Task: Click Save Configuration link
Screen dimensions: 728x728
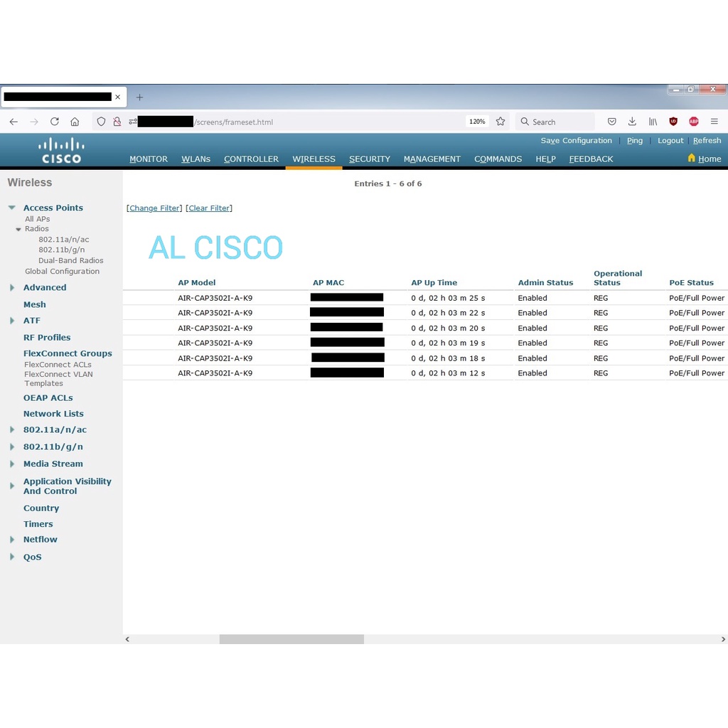Action: [x=576, y=141]
